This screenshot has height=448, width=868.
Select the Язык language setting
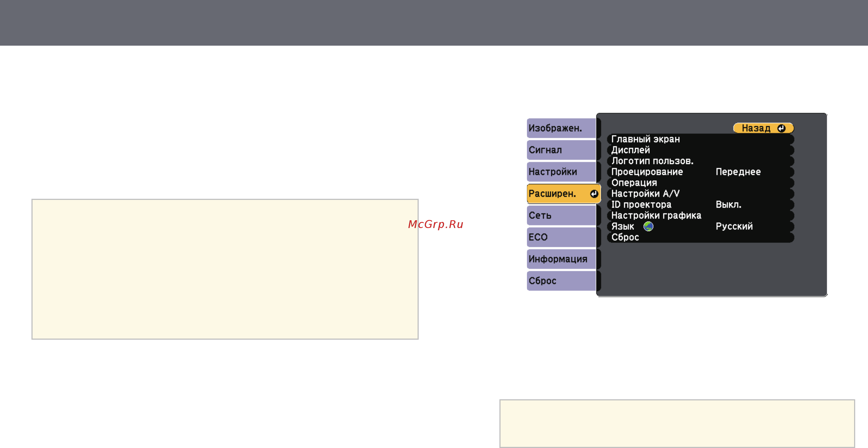click(700, 227)
